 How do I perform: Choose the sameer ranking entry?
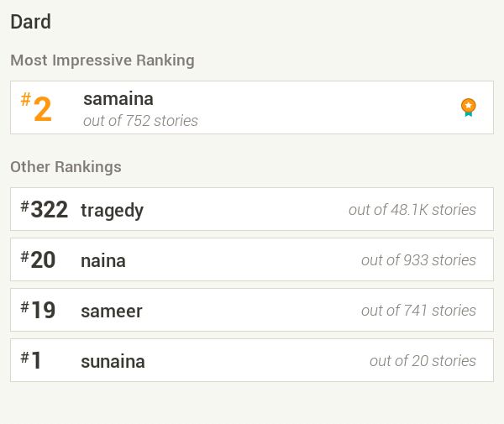(252, 310)
